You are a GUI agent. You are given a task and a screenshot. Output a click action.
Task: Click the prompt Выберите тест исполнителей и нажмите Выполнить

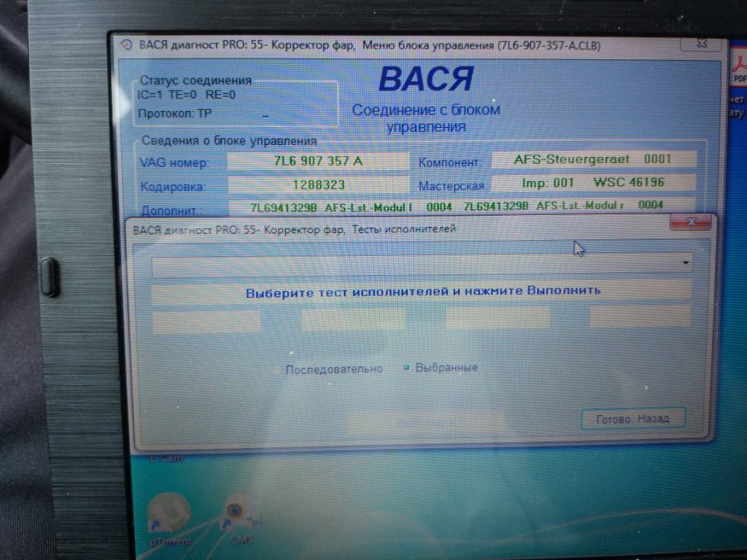pyautogui.click(x=422, y=292)
